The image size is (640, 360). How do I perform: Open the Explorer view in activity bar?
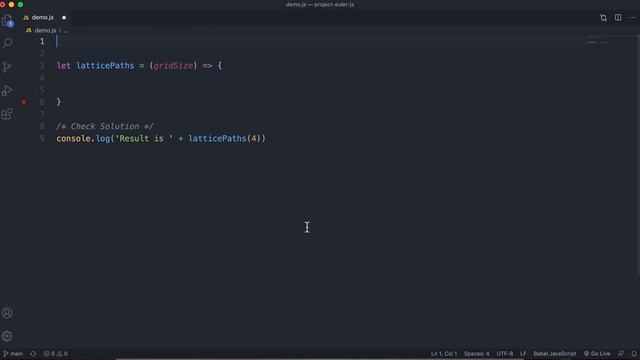(7, 20)
